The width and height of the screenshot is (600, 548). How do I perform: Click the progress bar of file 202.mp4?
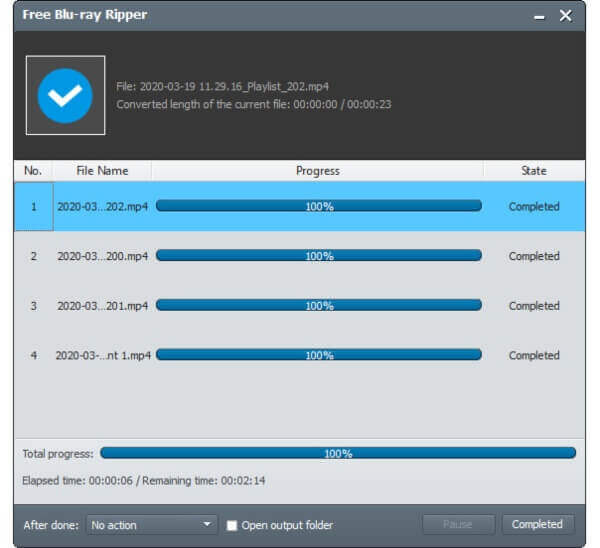click(319, 206)
